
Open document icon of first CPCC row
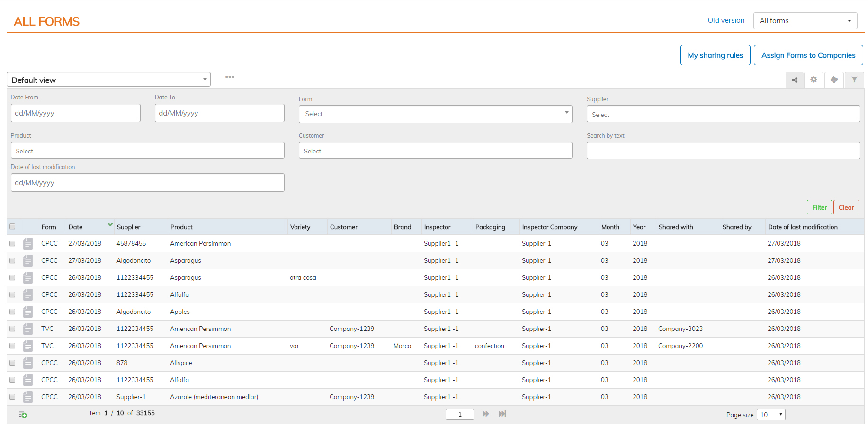(28, 244)
